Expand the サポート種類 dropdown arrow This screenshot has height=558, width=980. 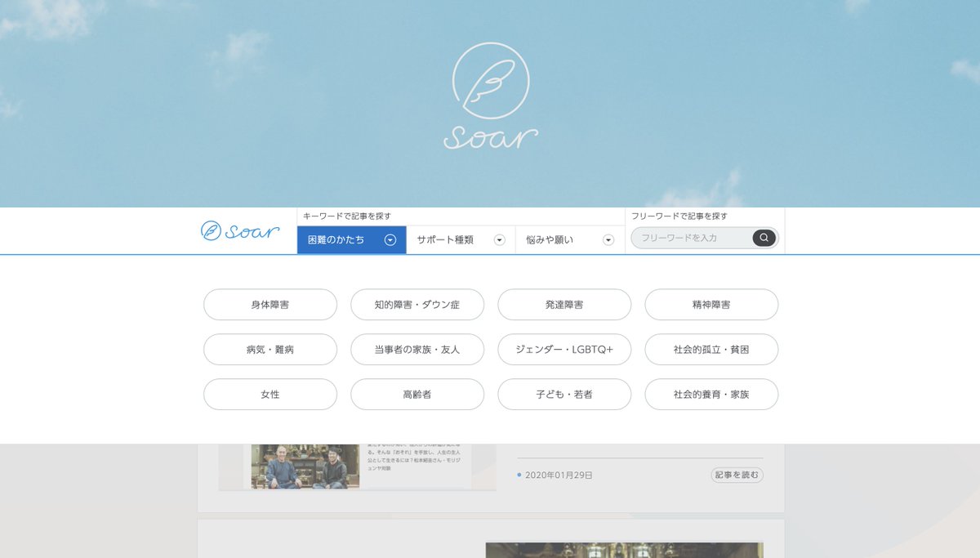[x=500, y=240]
